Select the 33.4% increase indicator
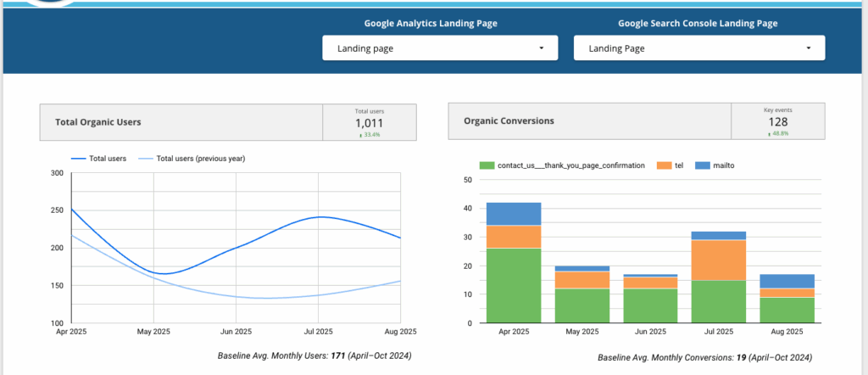This screenshot has height=375, width=868. (x=370, y=135)
